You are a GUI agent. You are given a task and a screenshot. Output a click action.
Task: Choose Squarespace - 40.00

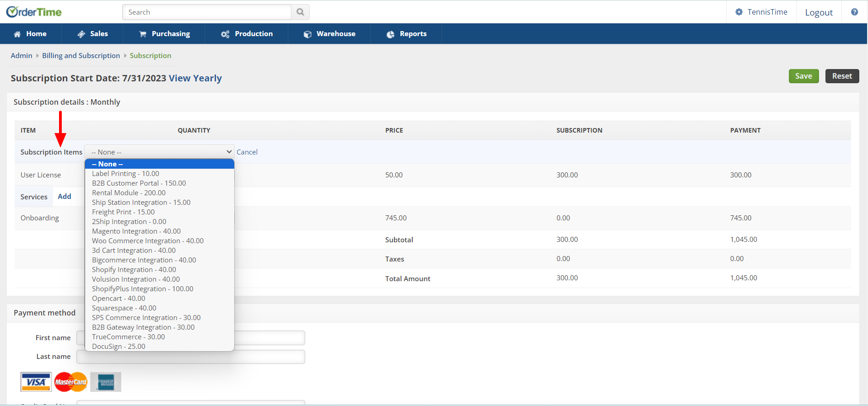pyautogui.click(x=160, y=308)
